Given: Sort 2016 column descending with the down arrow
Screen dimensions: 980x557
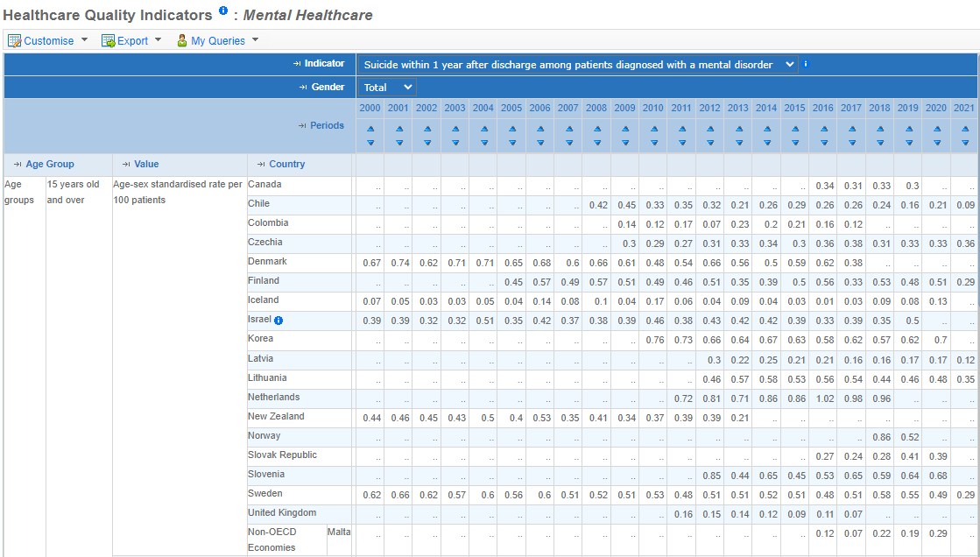Looking at the screenshot, I should [824, 143].
